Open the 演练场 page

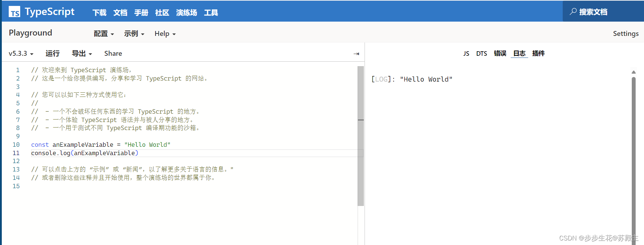click(x=187, y=13)
